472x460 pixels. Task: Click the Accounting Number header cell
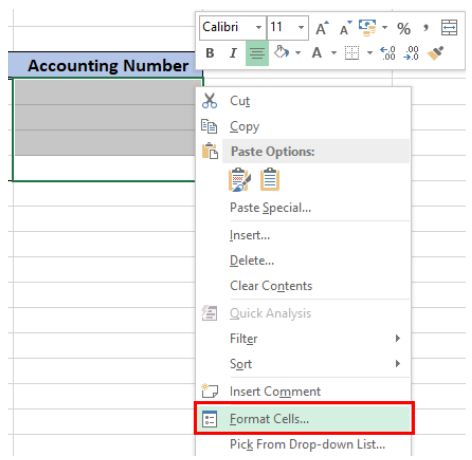coord(105,65)
